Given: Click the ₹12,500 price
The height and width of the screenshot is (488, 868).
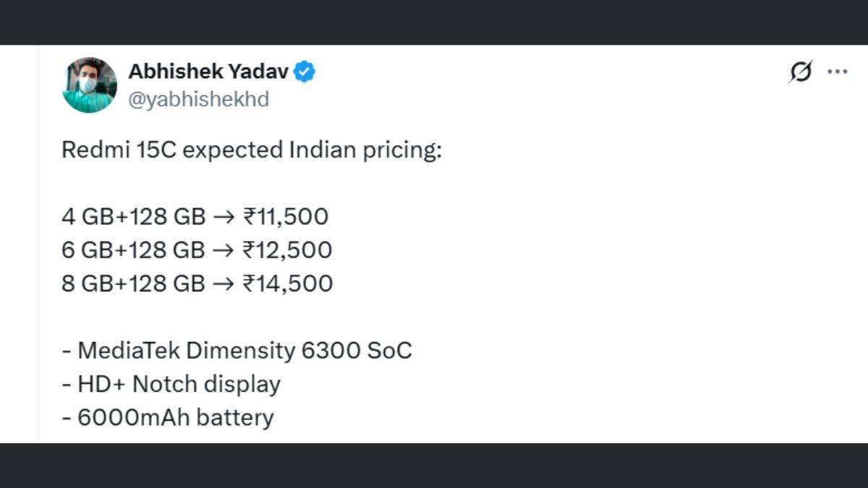Looking at the screenshot, I should [x=287, y=249].
